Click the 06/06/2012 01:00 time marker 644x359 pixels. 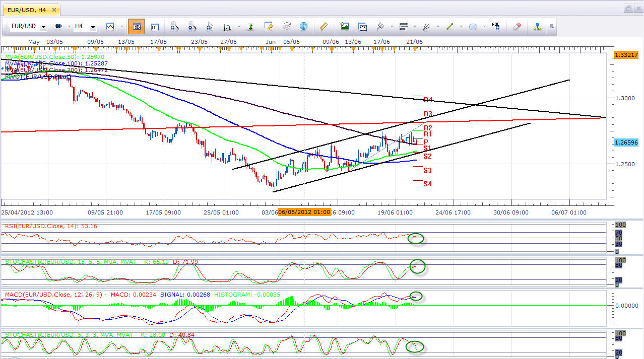click(x=304, y=212)
